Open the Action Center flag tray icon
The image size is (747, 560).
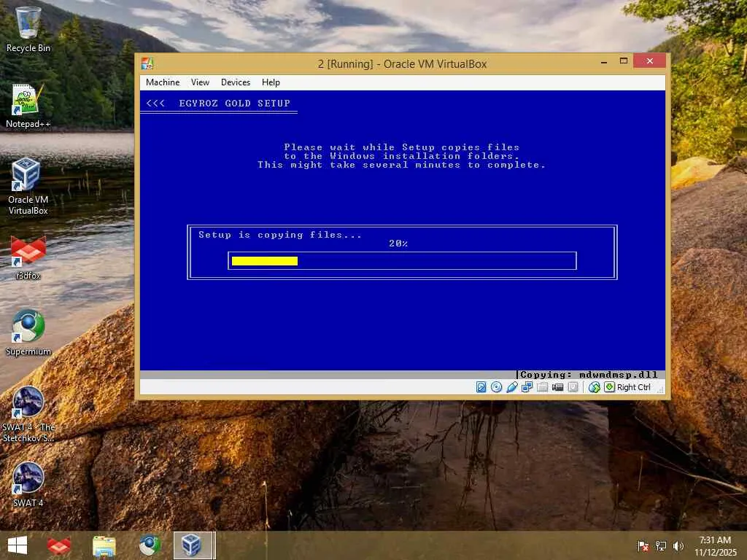(643, 545)
